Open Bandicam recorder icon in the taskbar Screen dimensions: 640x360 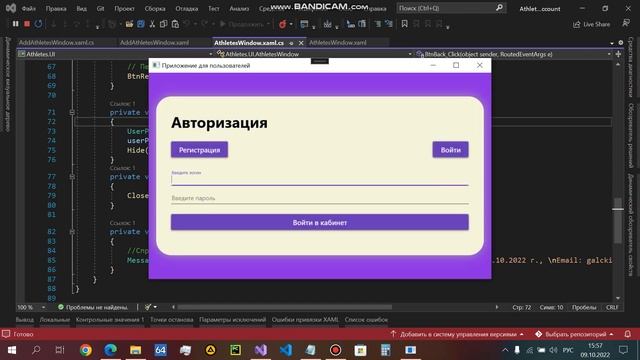(x=336, y=350)
